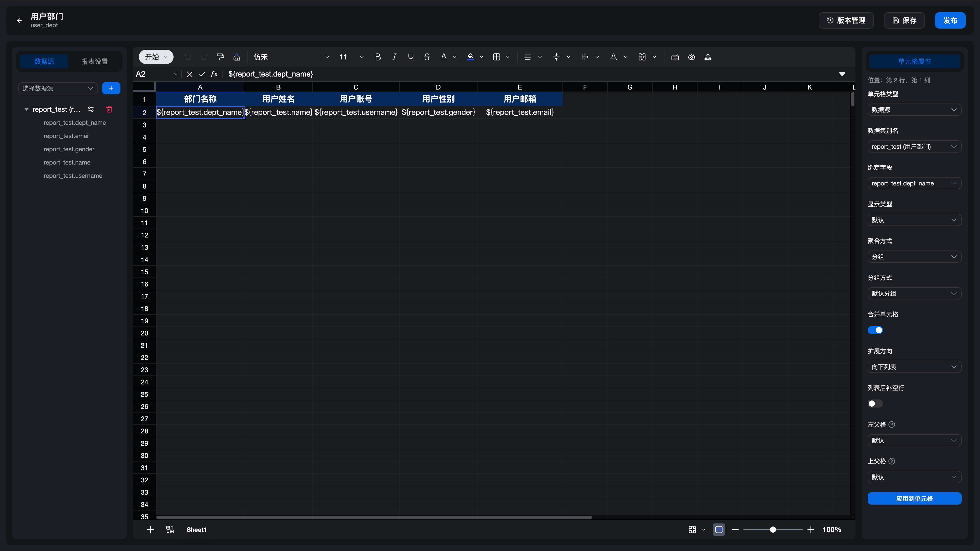Click the preview eye icon
The image size is (980, 551).
(x=692, y=57)
